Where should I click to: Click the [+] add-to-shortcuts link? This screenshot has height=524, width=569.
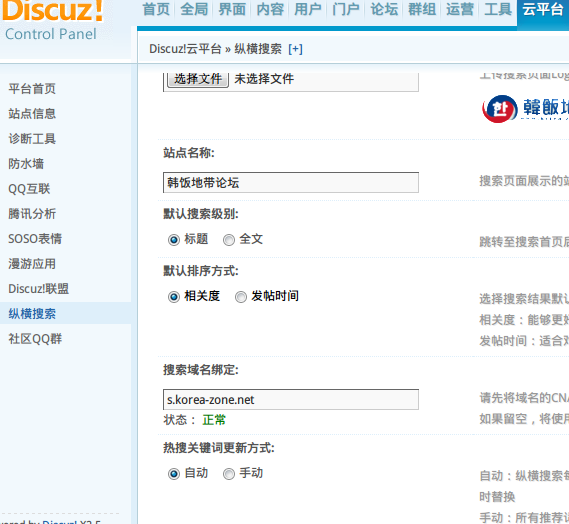click(x=295, y=49)
